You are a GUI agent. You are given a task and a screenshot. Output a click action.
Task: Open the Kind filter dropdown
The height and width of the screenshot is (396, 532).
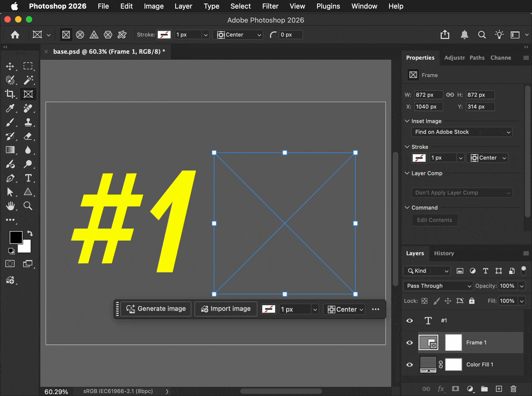coord(427,271)
